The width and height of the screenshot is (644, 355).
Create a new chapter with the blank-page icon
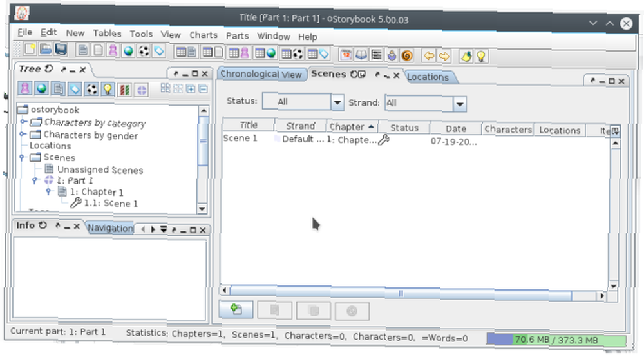pos(98,50)
